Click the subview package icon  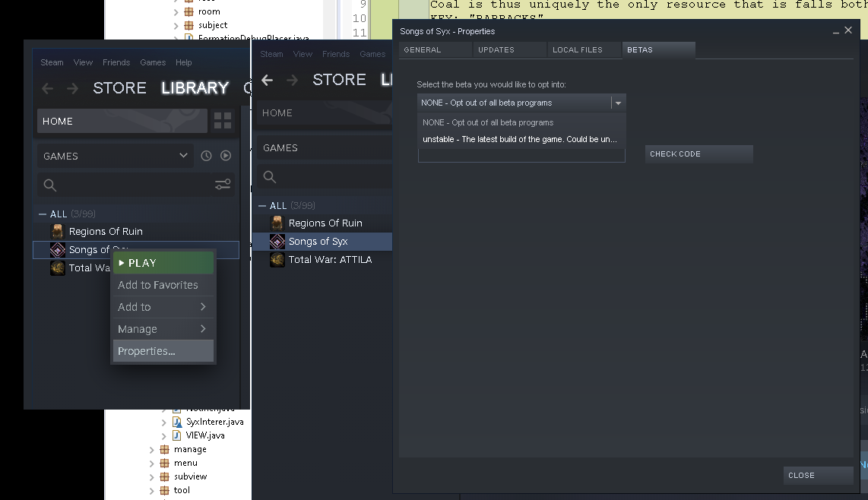[x=165, y=476]
